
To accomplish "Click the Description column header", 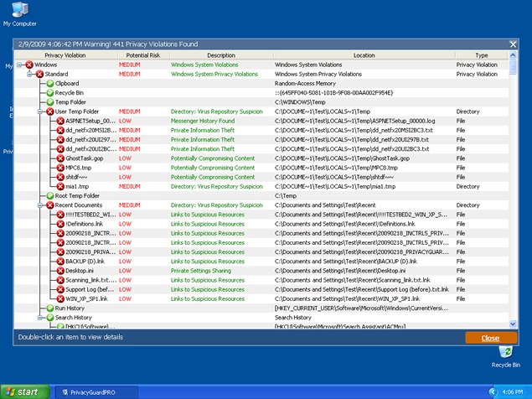I will coord(221,54).
